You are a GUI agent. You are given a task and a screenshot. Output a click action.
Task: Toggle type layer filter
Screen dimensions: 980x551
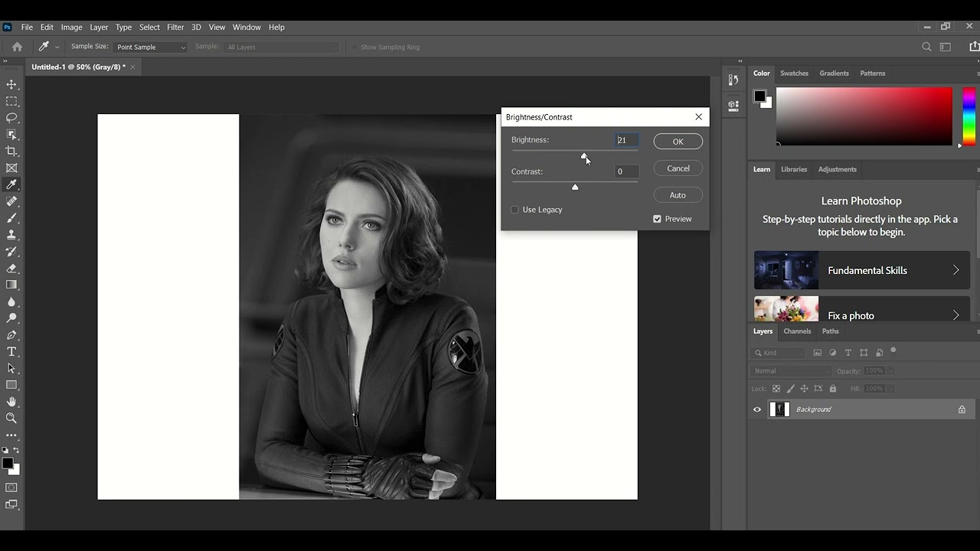pos(848,353)
